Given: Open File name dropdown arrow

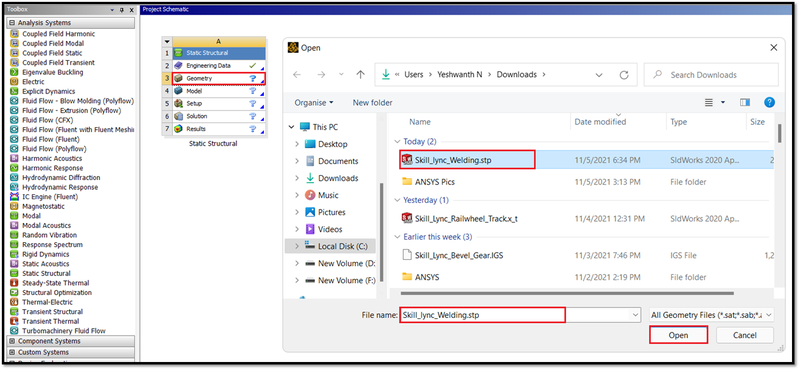Looking at the screenshot, I should point(635,315).
